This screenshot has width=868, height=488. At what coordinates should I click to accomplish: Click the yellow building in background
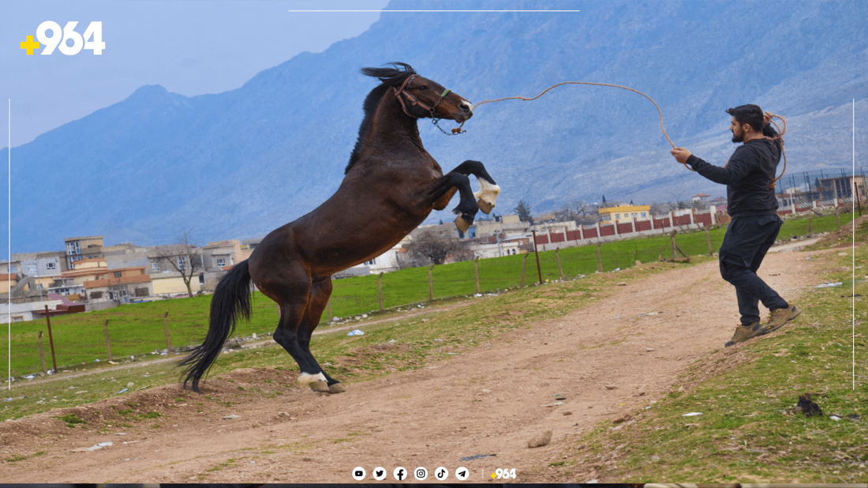[624, 213]
